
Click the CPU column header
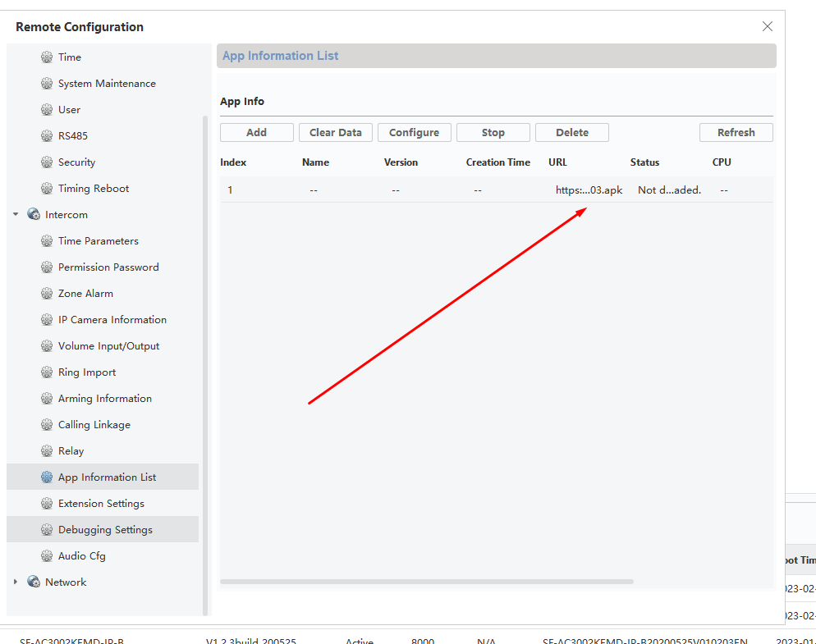click(722, 162)
